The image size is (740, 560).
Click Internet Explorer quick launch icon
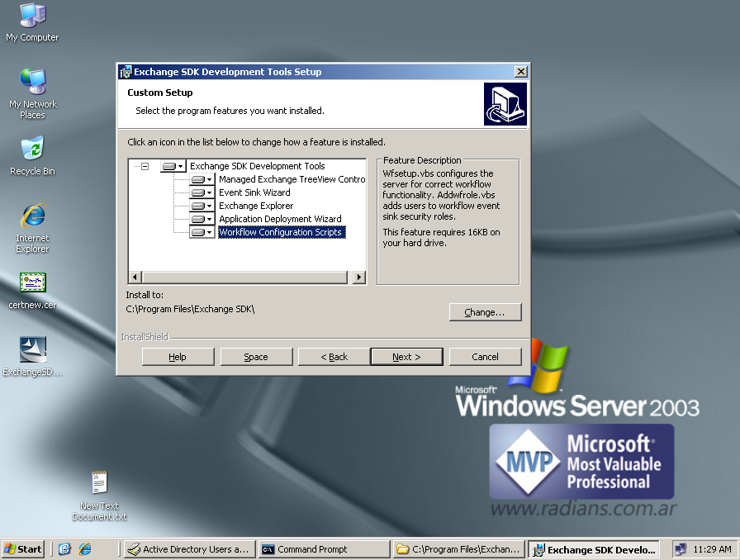[84, 549]
